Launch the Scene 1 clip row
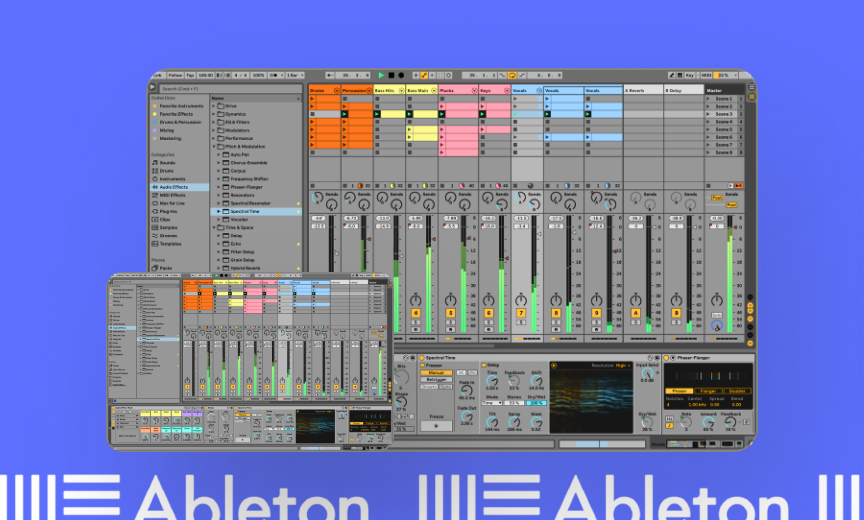 click(723, 99)
